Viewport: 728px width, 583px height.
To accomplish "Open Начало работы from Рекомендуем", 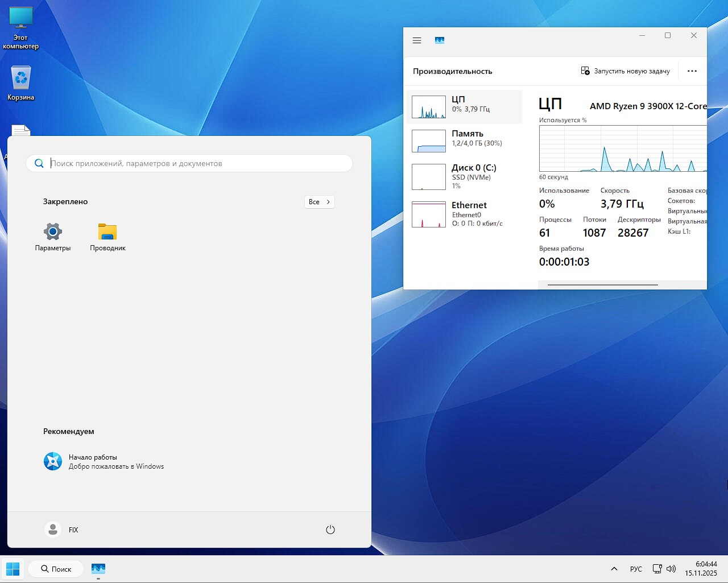I will 93,461.
